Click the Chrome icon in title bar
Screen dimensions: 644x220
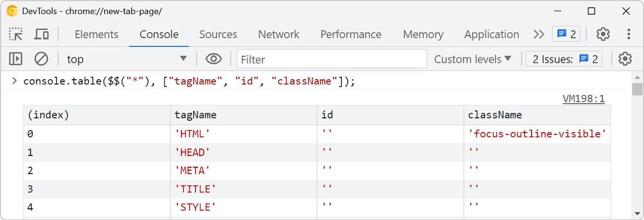[12, 11]
